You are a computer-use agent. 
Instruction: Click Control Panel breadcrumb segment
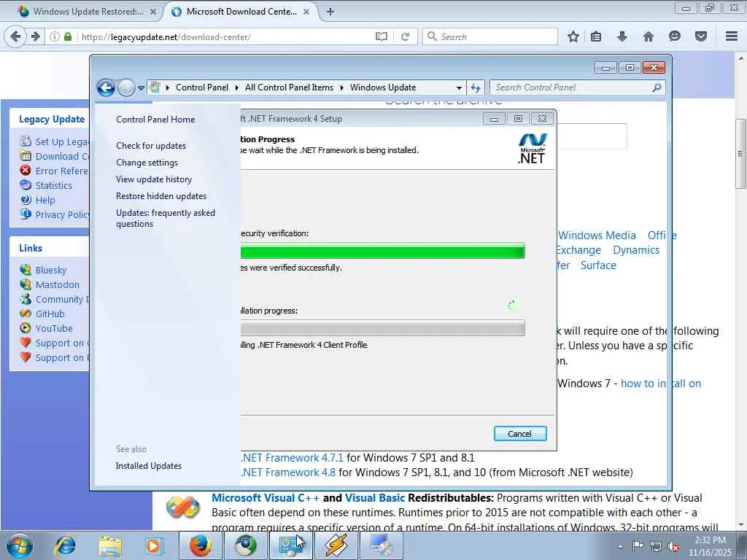(x=202, y=87)
